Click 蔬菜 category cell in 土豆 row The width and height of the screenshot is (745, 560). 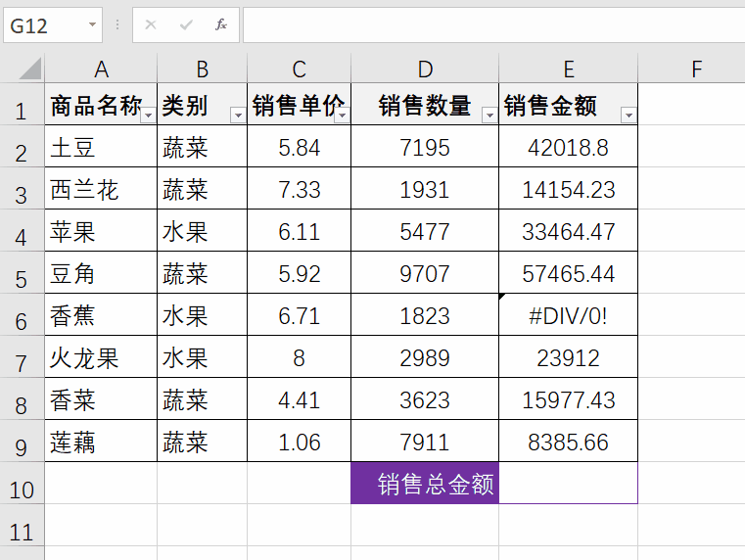202,146
